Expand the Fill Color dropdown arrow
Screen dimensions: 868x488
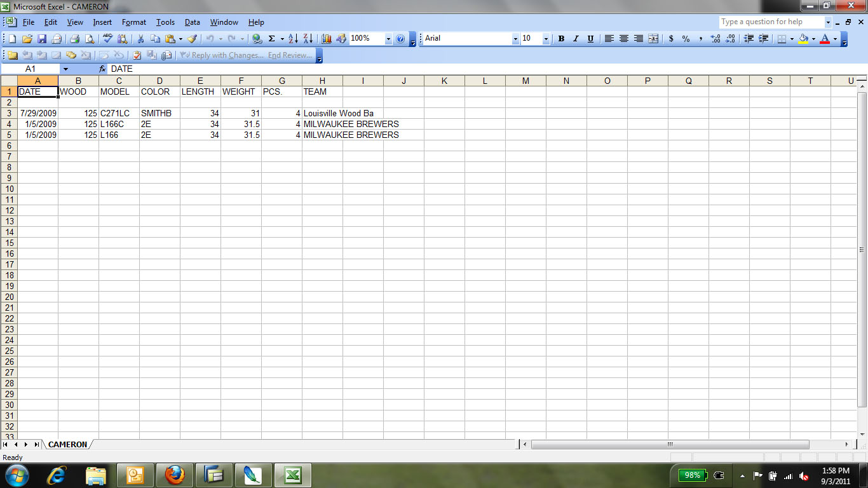click(813, 39)
